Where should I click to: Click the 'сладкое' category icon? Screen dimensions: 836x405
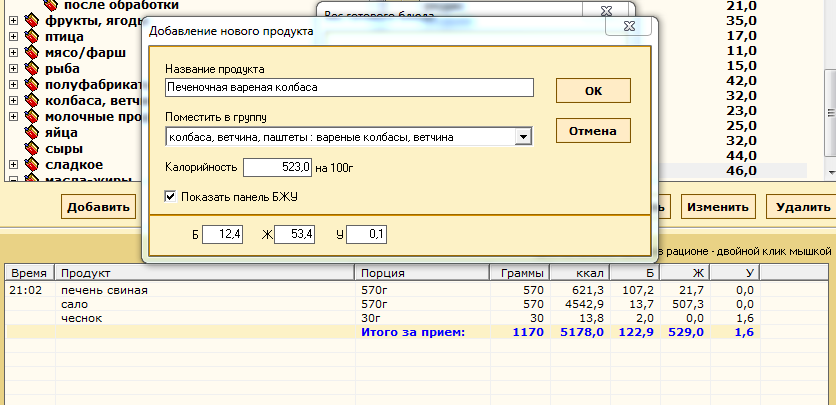click(32, 165)
